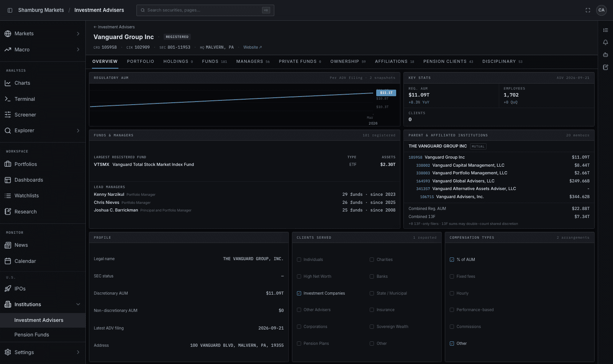Open News newspaper icon
613x364 pixels.
(8, 245)
